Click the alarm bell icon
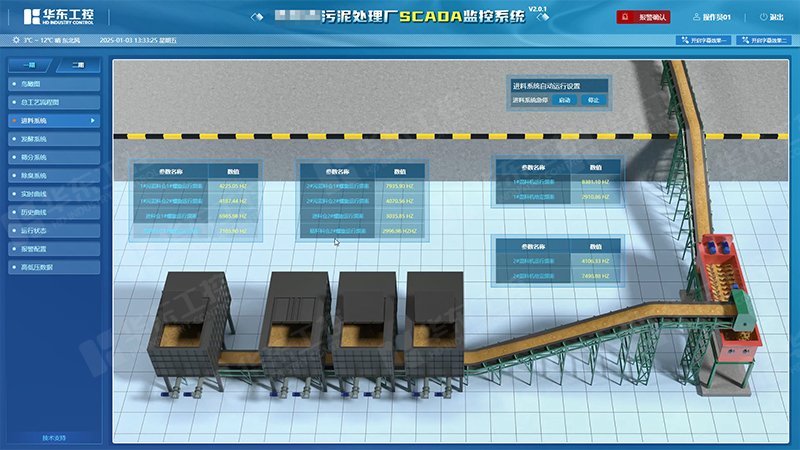This screenshot has height=450, width=800. 625,17
